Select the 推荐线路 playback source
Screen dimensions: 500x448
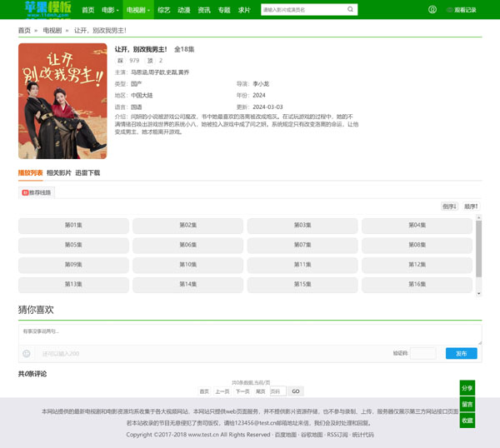(x=37, y=192)
